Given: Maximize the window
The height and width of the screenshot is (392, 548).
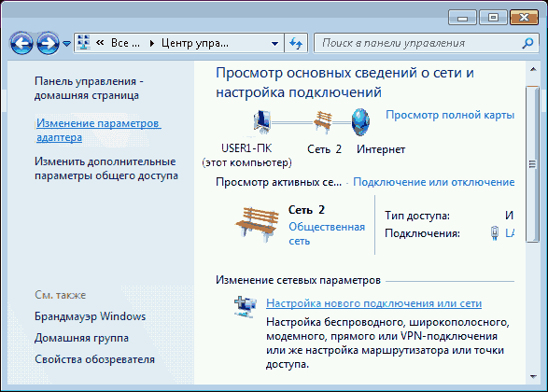Looking at the screenshot, I should [x=493, y=18].
